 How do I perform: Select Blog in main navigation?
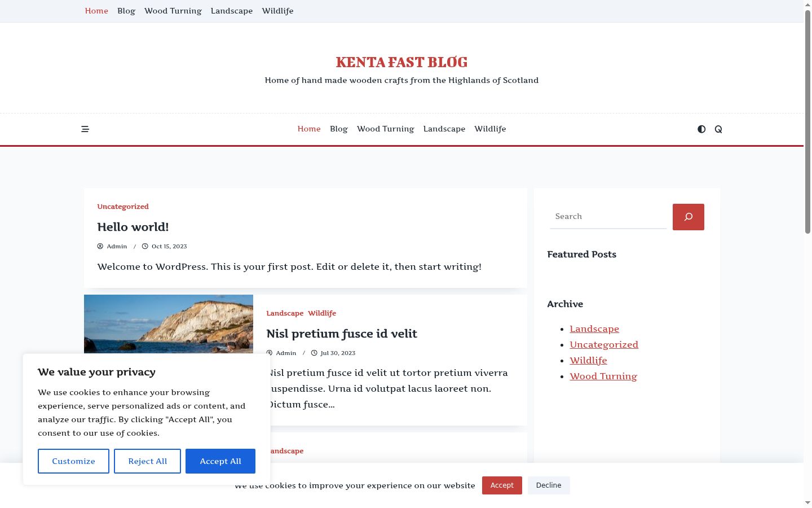[x=339, y=129]
